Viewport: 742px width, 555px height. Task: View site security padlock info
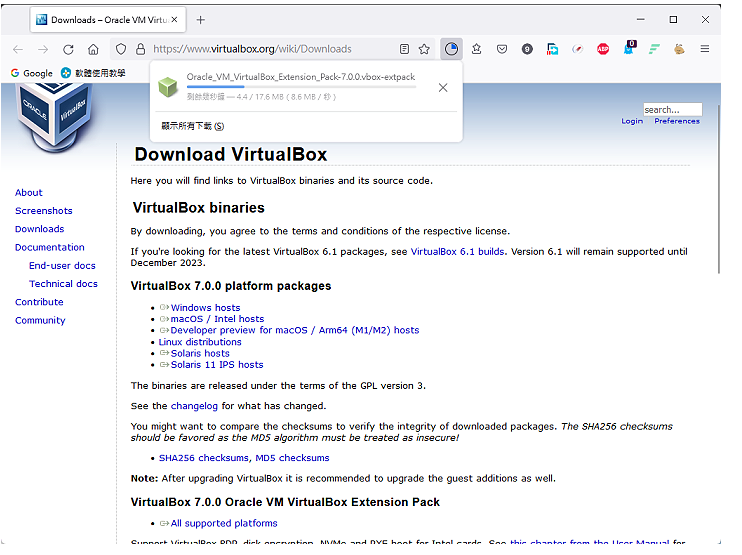(141, 49)
